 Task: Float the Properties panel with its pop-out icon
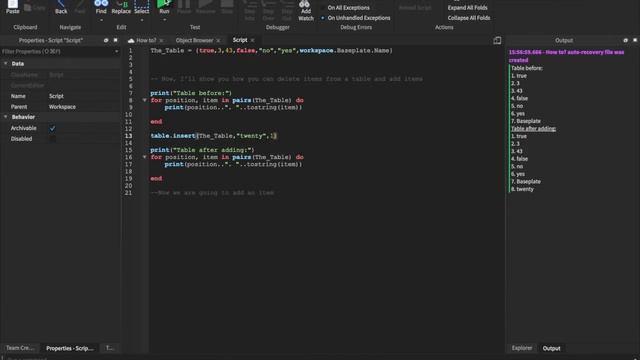coord(106,40)
